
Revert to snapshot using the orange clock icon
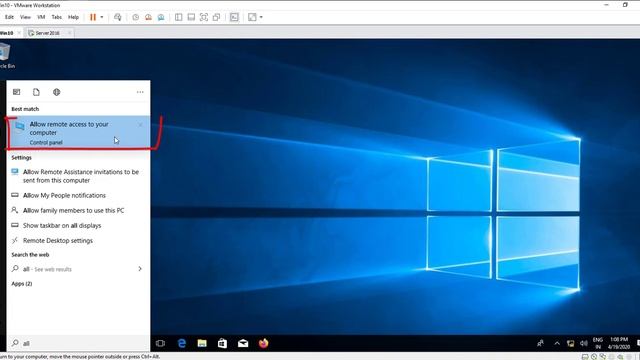(148, 17)
